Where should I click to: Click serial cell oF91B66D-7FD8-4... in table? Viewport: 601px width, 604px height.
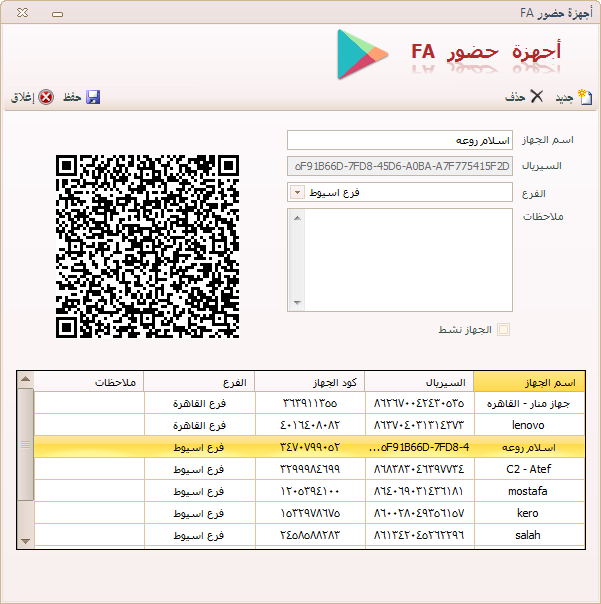[x=419, y=447]
